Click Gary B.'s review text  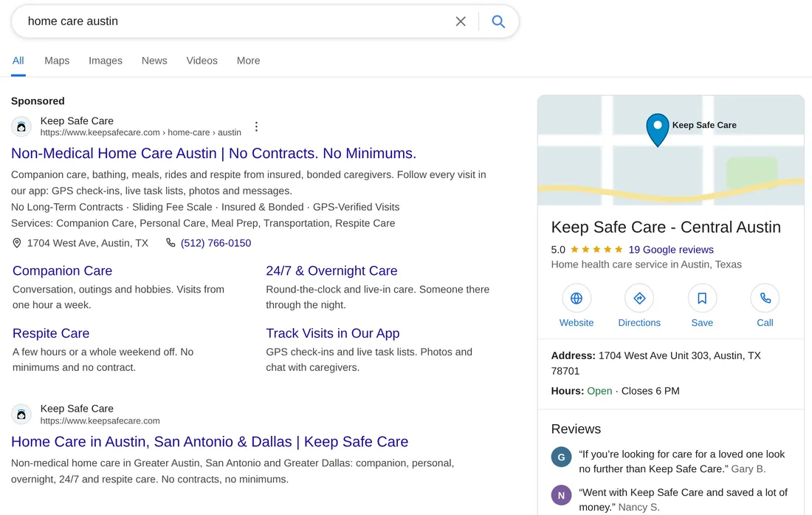pyautogui.click(x=681, y=462)
